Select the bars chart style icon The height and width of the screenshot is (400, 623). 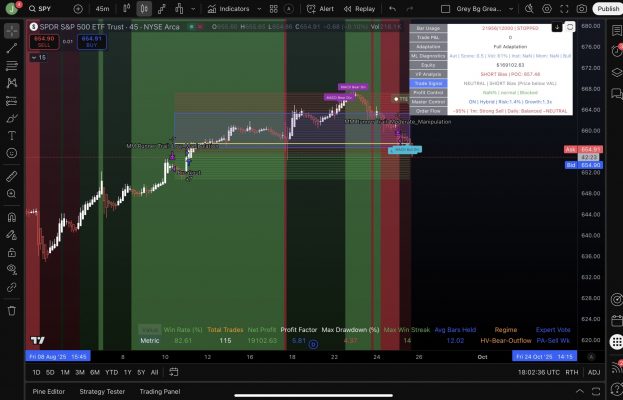click(127, 8)
